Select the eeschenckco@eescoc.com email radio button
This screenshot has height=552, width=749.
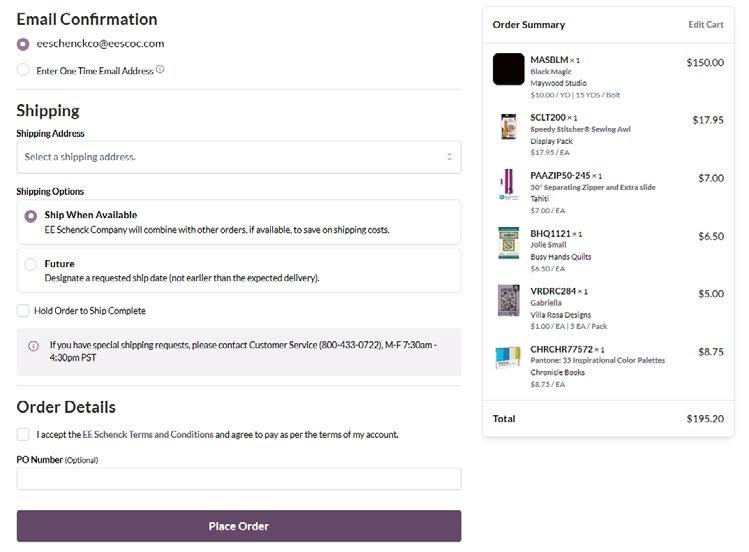(x=23, y=44)
